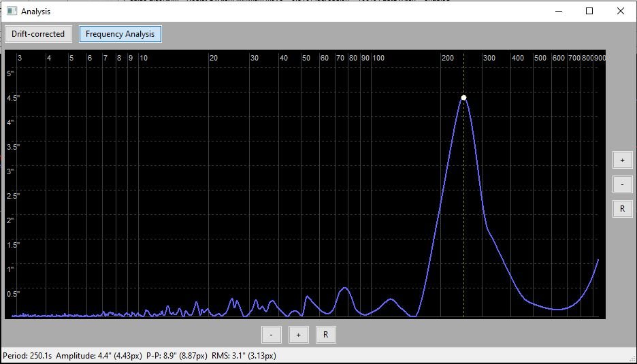This screenshot has height=364, width=637.
Task: Click the Analysis title text in title bar
Action: click(x=35, y=12)
